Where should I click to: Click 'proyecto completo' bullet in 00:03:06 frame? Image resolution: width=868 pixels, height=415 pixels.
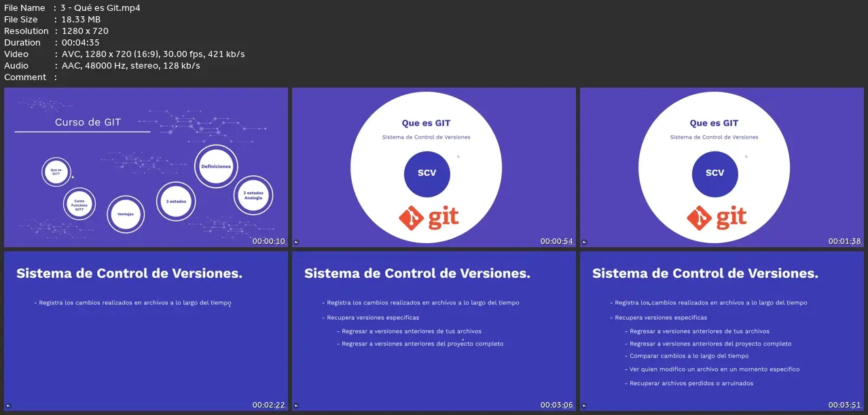tap(420, 344)
